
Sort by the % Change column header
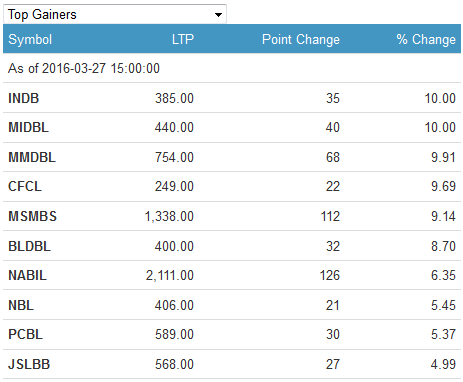pos(426,39)
